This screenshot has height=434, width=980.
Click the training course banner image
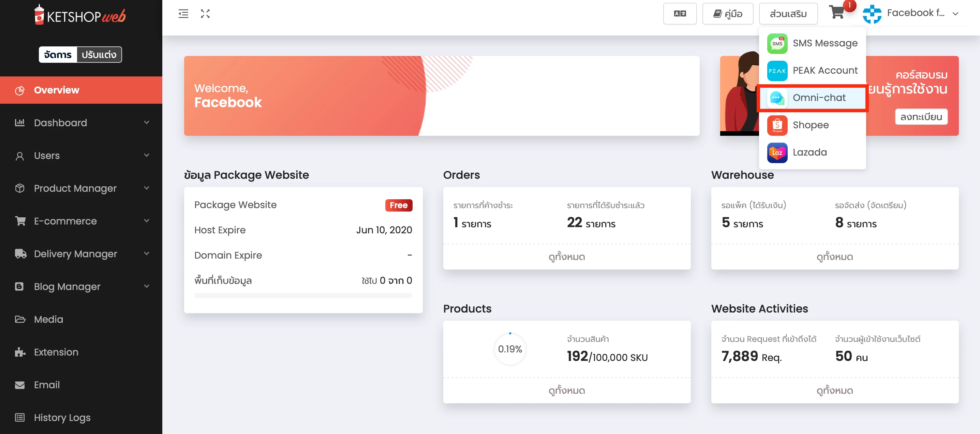point(839,96)
